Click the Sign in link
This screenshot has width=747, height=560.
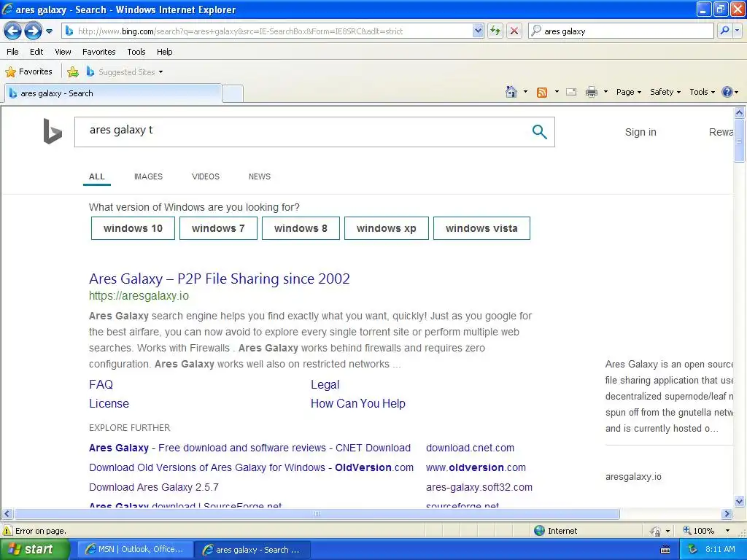point(640,133)
